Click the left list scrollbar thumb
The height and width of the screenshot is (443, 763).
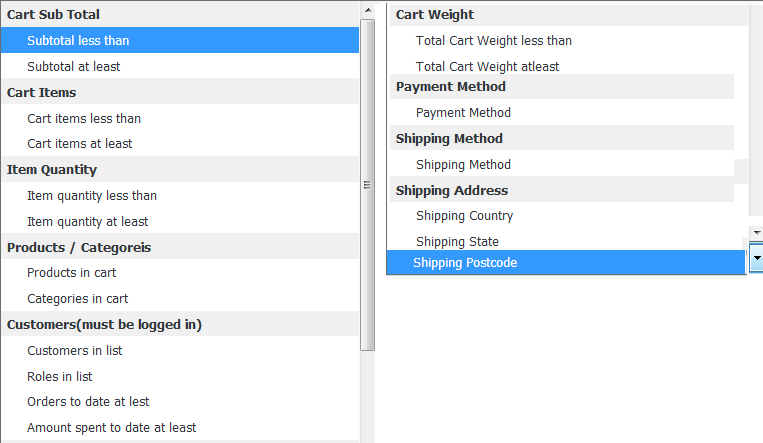tap(368, 185)
